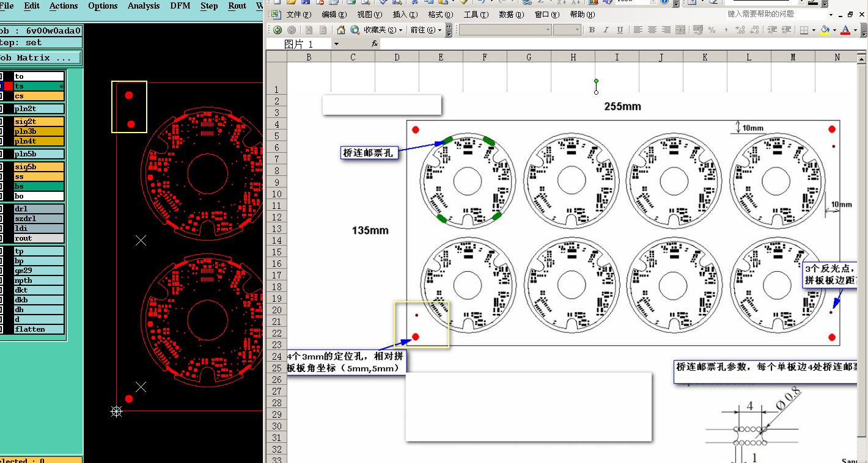This screenshot has width=868, height=463.
Task: Click the green rotation handle above picture
Action: [596, 81]
